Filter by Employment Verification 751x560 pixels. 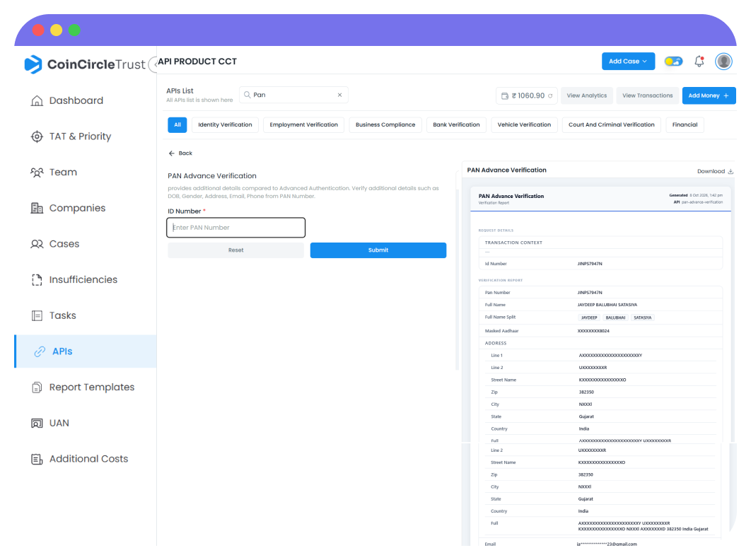303,125
